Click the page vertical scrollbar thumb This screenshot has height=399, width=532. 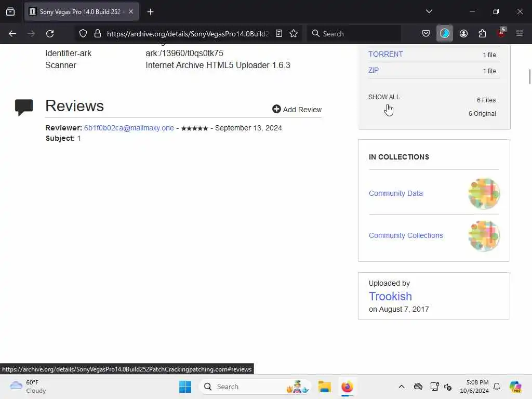click(529, 76)
